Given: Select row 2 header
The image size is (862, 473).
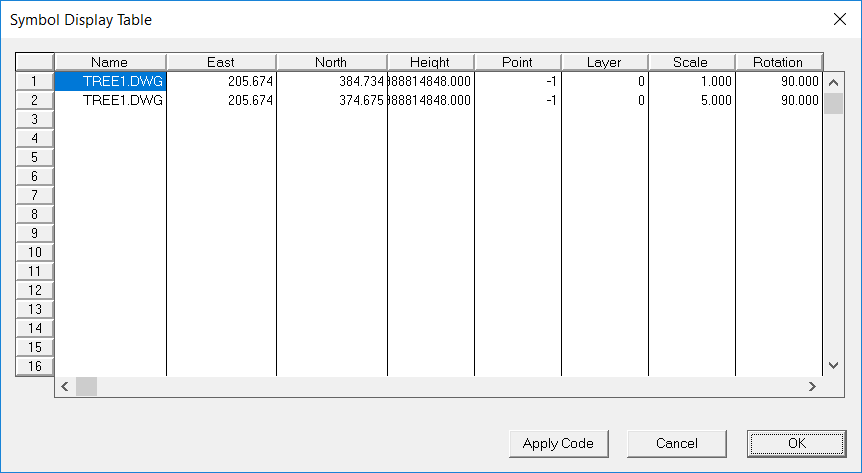Looking at the screenshot, I should coord(34,100).
